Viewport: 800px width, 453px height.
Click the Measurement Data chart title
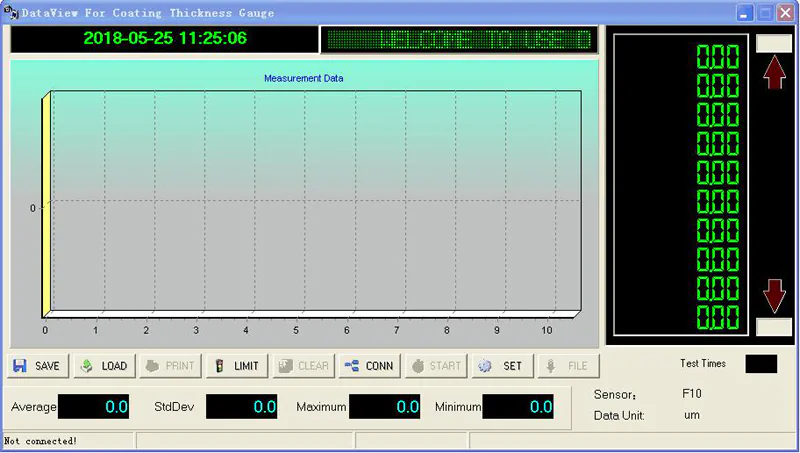tap(304, 79)
